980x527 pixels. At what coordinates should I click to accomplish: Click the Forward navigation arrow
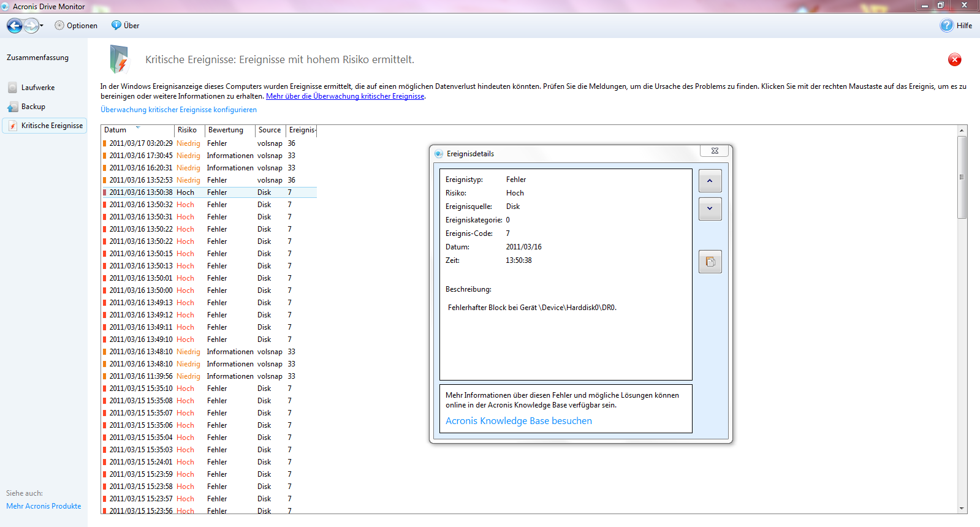[31, 26]
